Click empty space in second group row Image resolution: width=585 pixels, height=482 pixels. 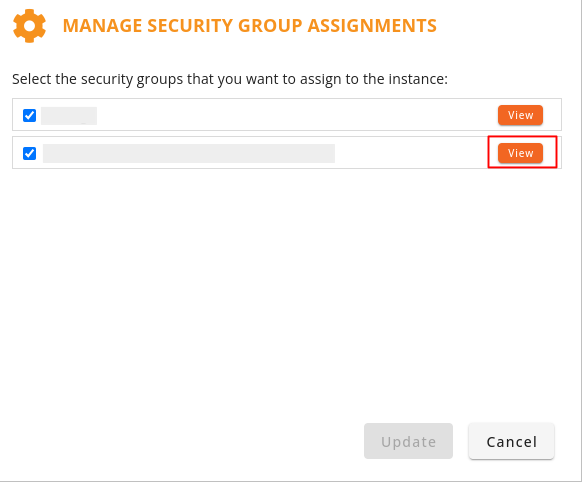coord(410,153)
